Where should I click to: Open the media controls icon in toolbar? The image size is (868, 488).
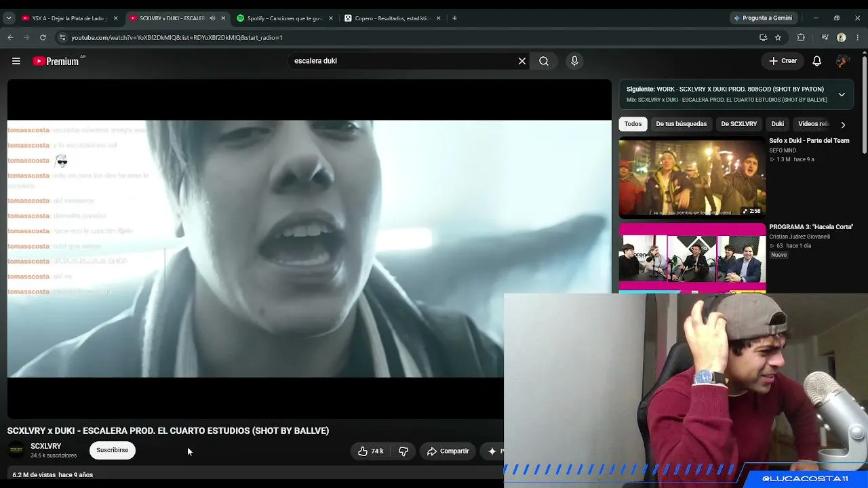coord(825,38)
